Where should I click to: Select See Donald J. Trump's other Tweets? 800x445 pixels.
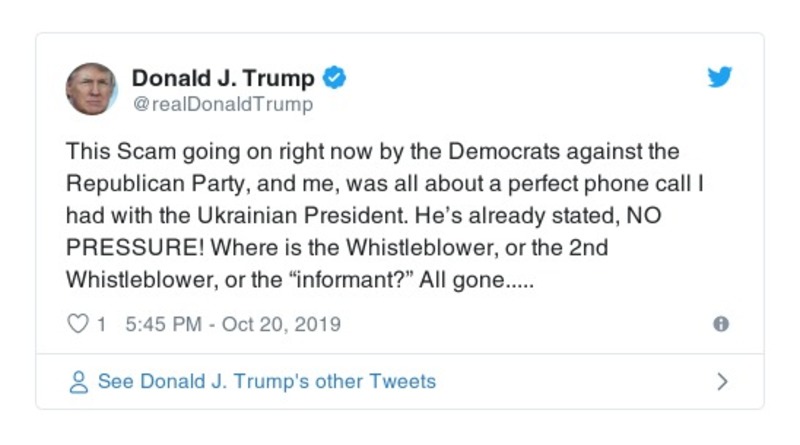tap(266, 381)
